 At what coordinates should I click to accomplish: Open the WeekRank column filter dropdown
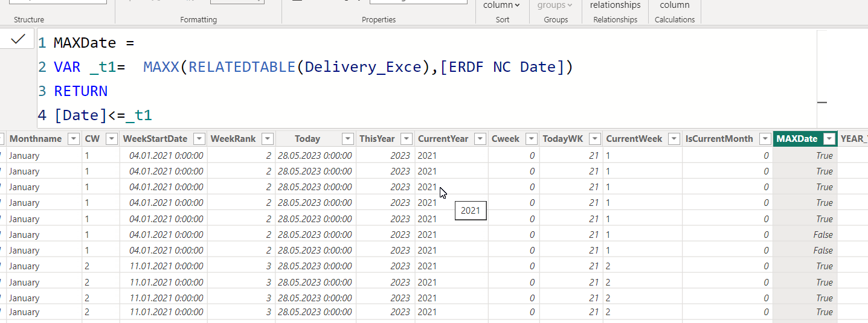pos(267,139)
